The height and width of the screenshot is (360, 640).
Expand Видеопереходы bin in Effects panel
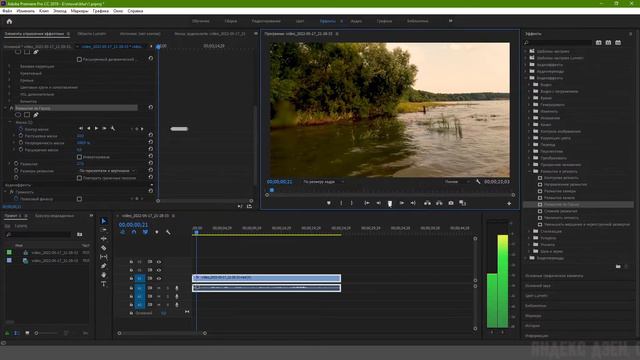526,258
